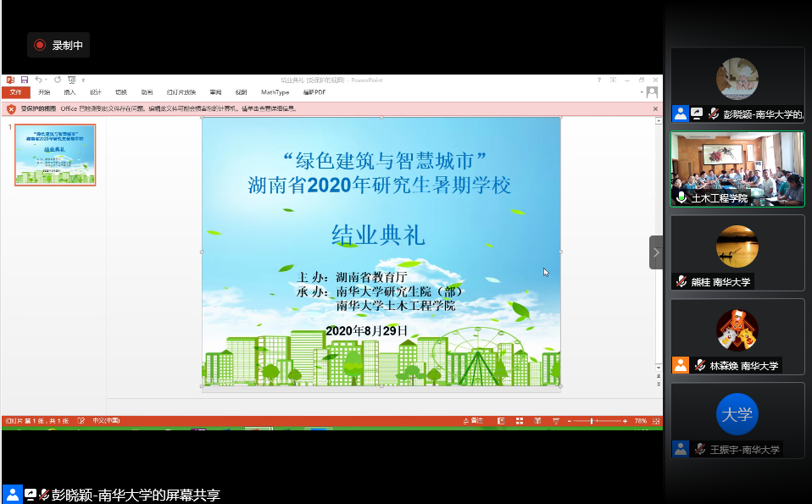Screen dimensions: 812x504
Task: Dismiss the protected view warning bar
Action: (655, 108)
